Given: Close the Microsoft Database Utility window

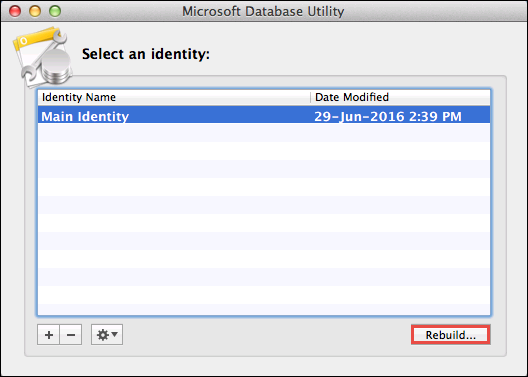Looking at the screenshot, I should point(15,11).
